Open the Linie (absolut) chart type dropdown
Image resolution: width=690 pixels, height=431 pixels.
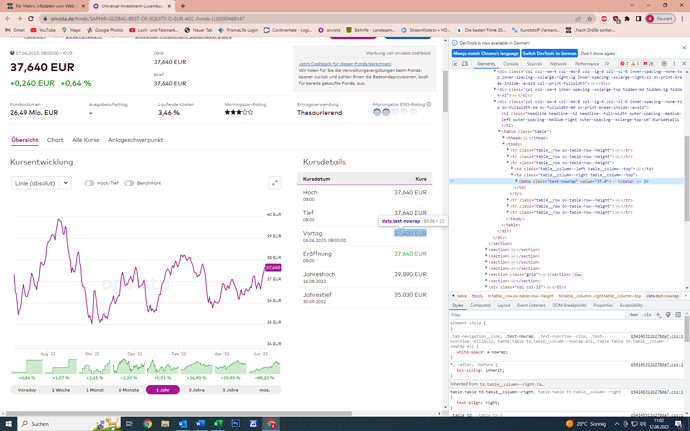pyautogui.click(x=41, y=183)
